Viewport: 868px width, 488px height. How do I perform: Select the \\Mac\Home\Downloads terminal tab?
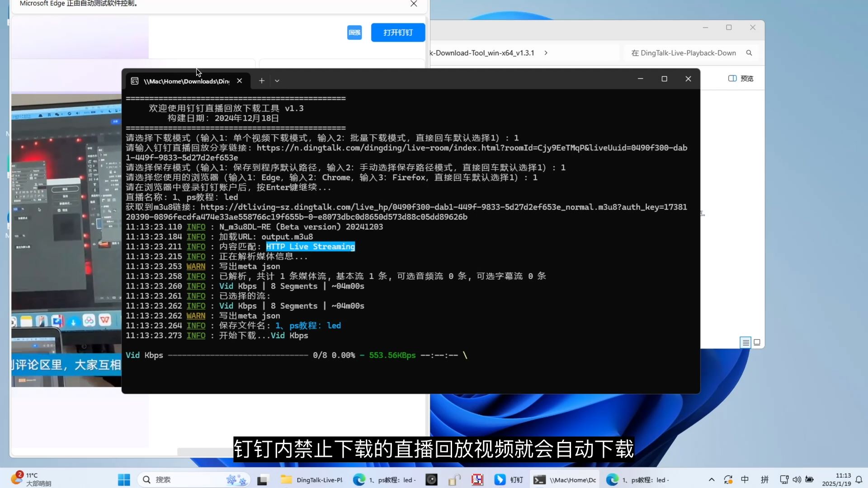[187, 81]
